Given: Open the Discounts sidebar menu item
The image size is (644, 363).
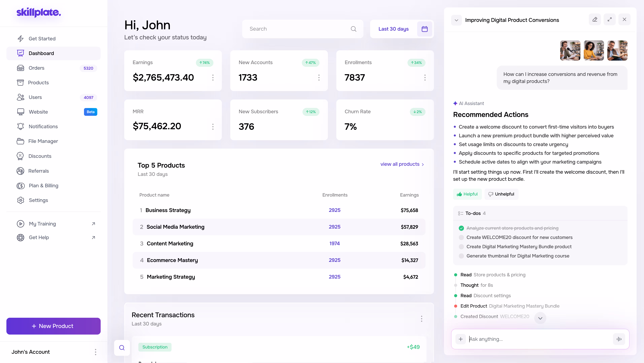Looking at the screenshot, I should 40,156.
